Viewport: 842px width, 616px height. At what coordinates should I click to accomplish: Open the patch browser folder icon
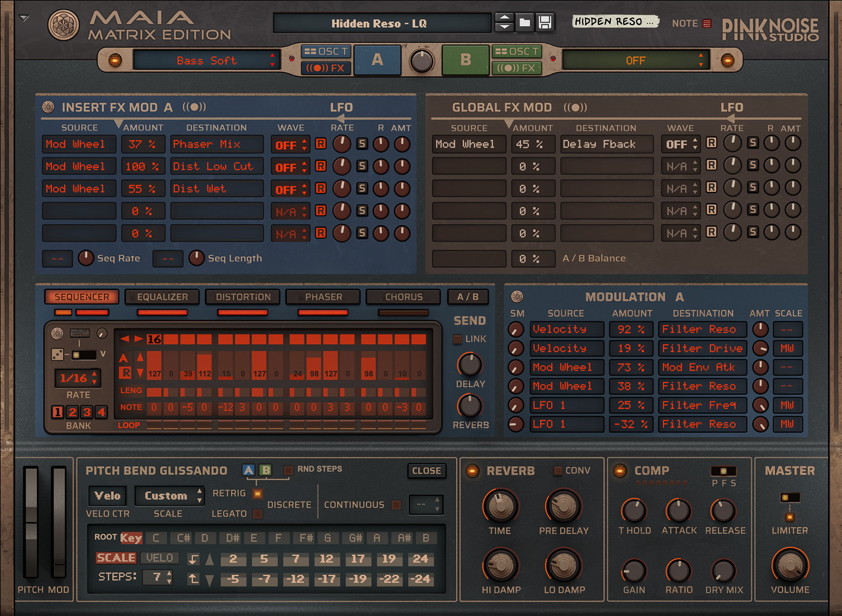525,23
